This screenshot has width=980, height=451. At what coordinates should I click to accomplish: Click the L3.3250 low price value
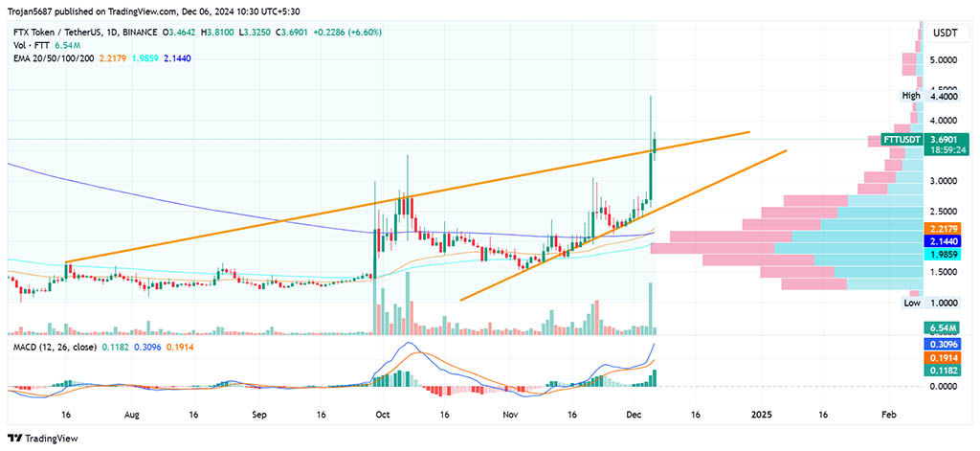254,32
